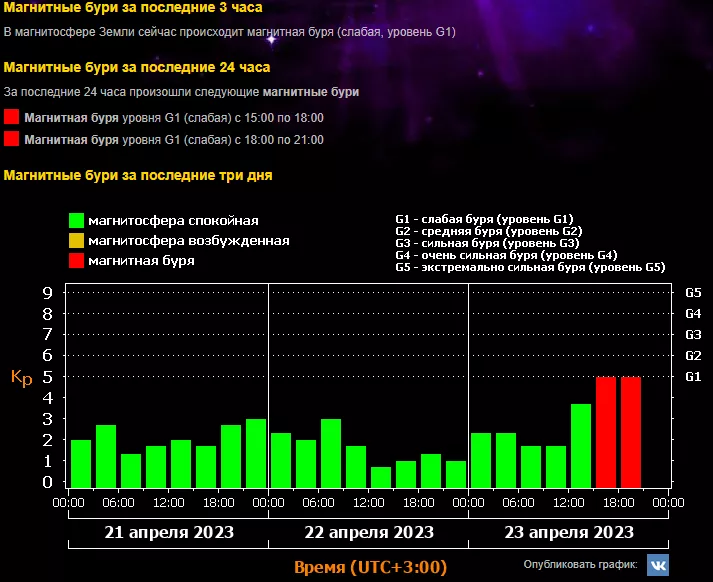Viewport: 713px width, 582px height.
Task: Click the '23 апреля 2023' date label
Action: 568,532
